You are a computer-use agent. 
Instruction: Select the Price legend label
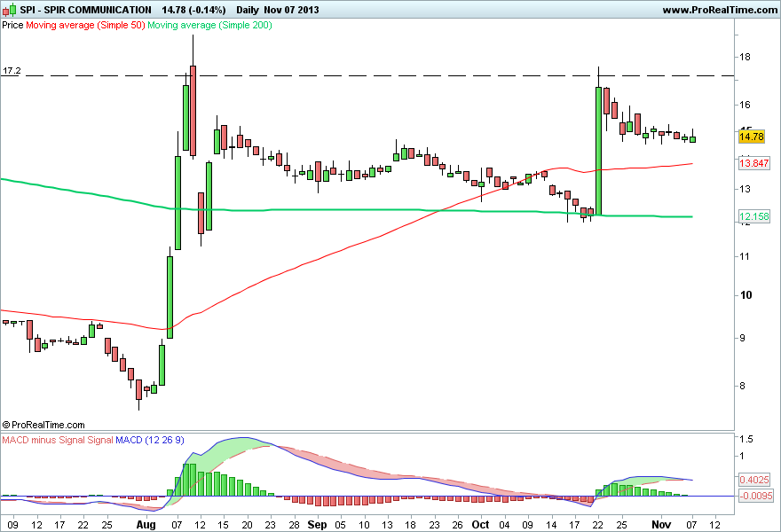(13, 25)
